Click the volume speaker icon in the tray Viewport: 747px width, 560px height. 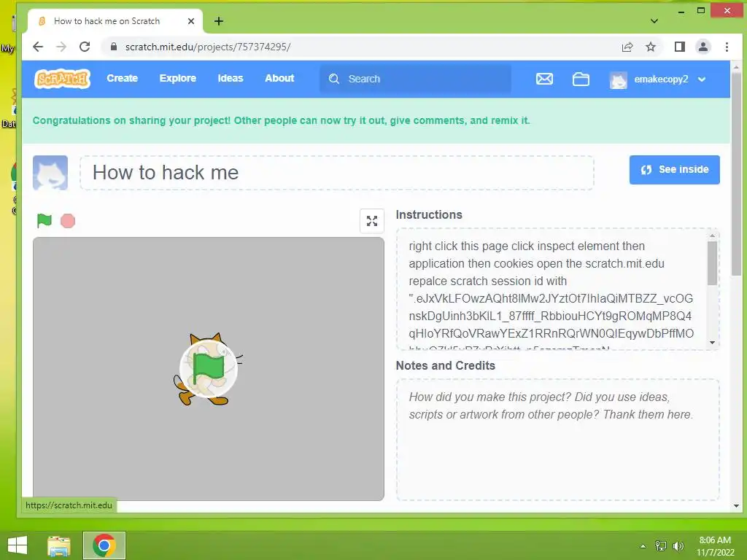tap(678, 546)
